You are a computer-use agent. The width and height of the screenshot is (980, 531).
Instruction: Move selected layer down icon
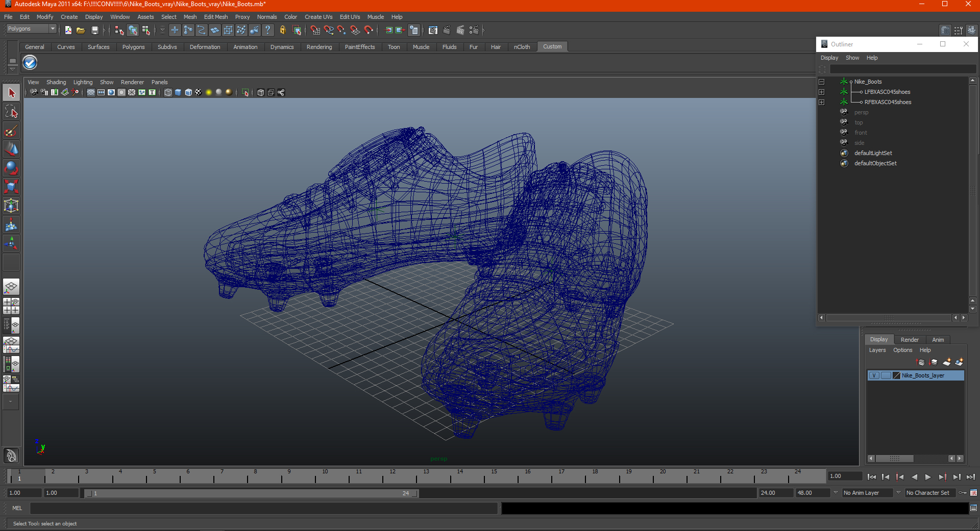pos(934,362)
